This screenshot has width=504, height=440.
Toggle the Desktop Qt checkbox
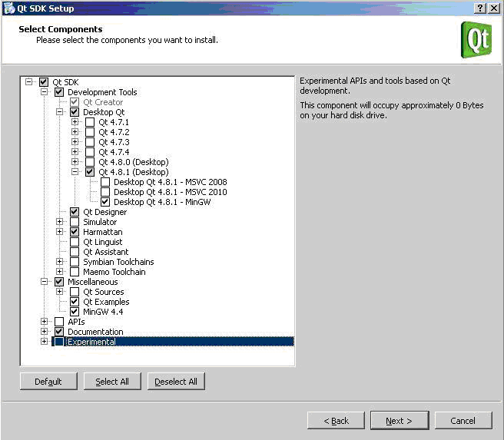pos(75,112)
